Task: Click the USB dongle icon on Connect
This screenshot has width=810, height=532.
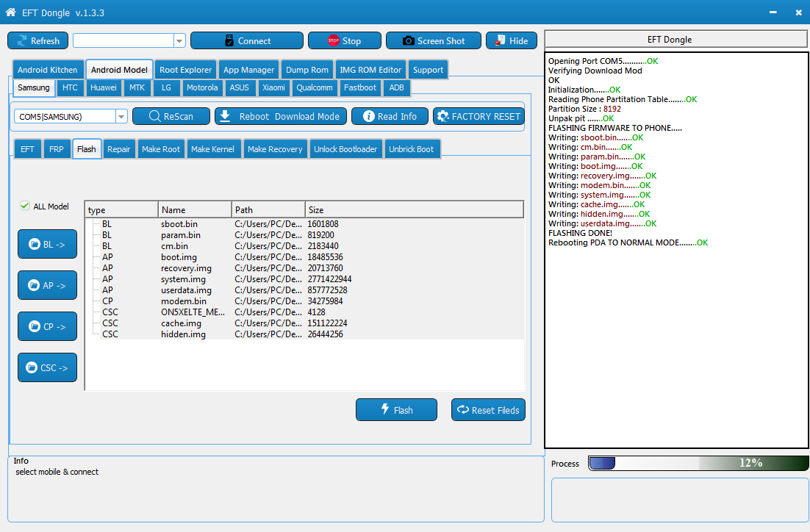Action: [229, 41]
